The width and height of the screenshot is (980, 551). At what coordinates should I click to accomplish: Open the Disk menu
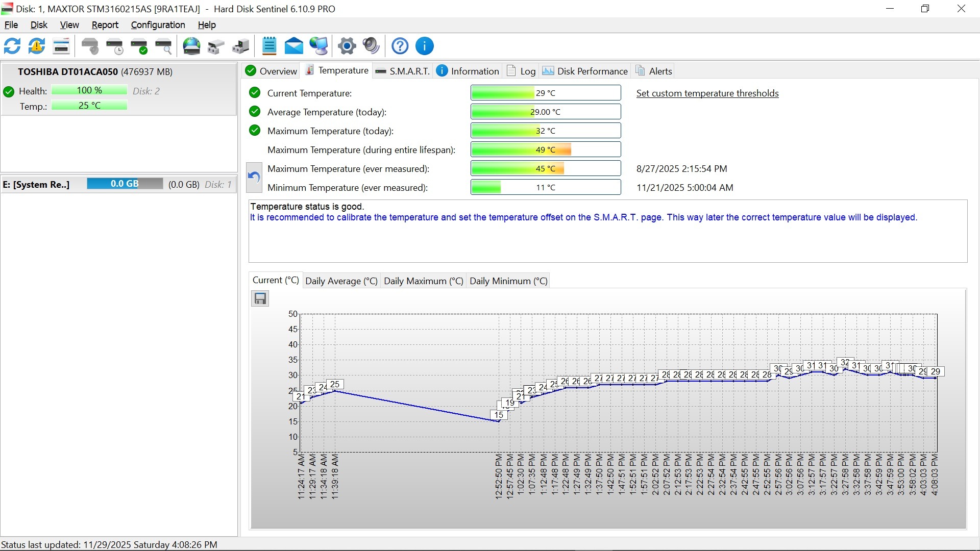pyautogui.click(x=39, y=25)
